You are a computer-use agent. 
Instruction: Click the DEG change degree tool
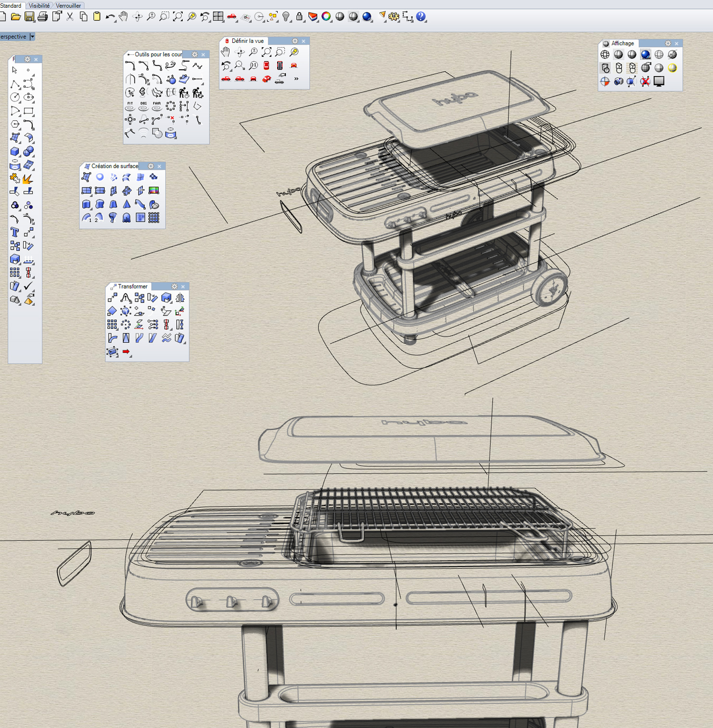click(x=143, y=106)
